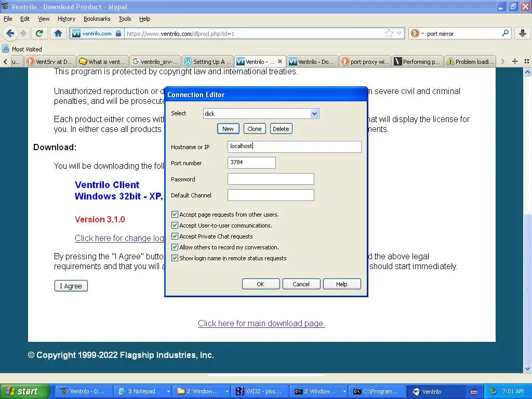Open the Edit menu

click(25, 19)
